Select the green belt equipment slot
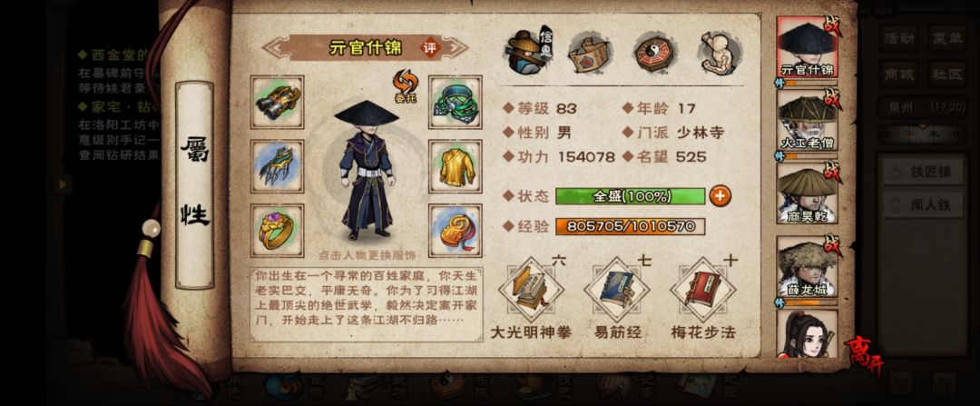Screen dimensions: 980x406 pyautogui.click(x=455, y=102)
